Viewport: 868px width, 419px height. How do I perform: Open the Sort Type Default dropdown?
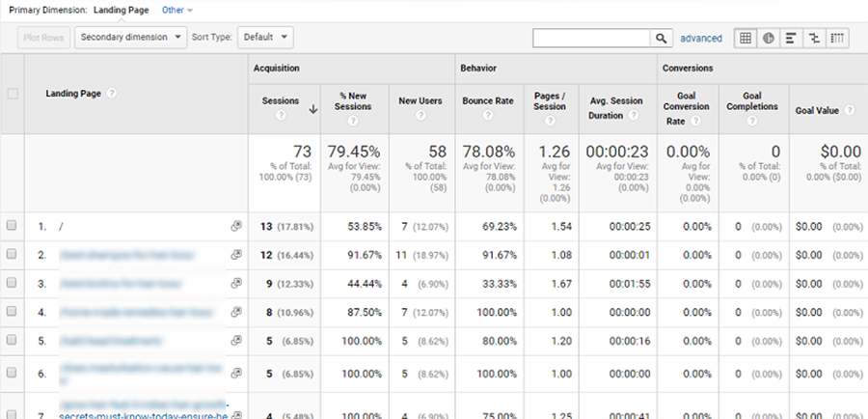click(265, 38)
